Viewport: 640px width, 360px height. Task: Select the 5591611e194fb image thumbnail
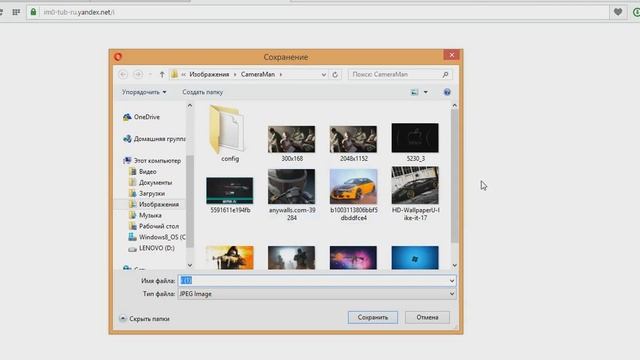click(x=230, y=191)
